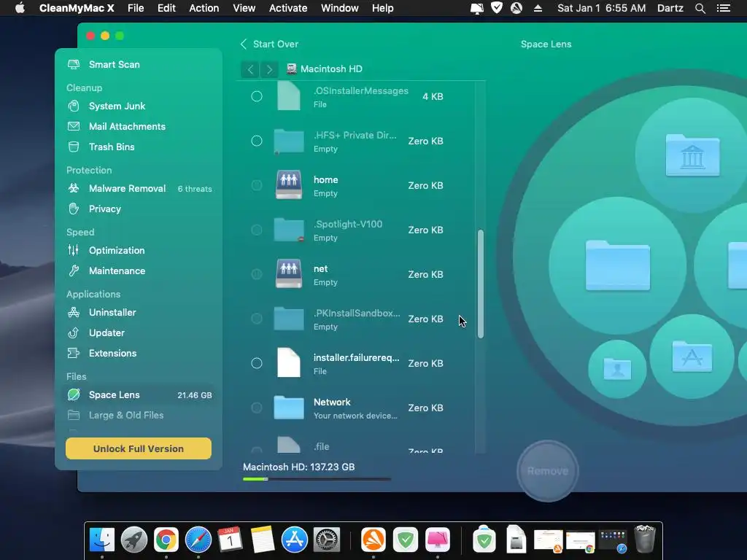747x560 pixels.
Task: Select the net item radio circle
Action: pos(257,274)
